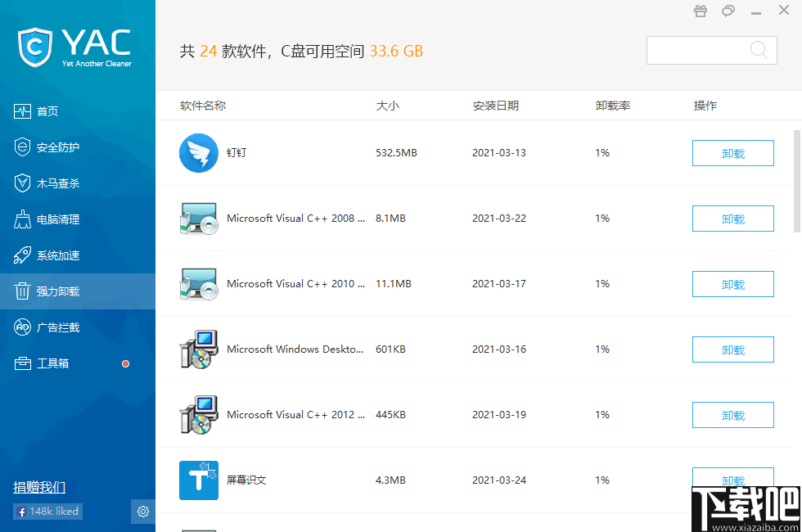Sort by 安装日期 column header
This screenshot has height=532, width=802.
coord(496,106)
